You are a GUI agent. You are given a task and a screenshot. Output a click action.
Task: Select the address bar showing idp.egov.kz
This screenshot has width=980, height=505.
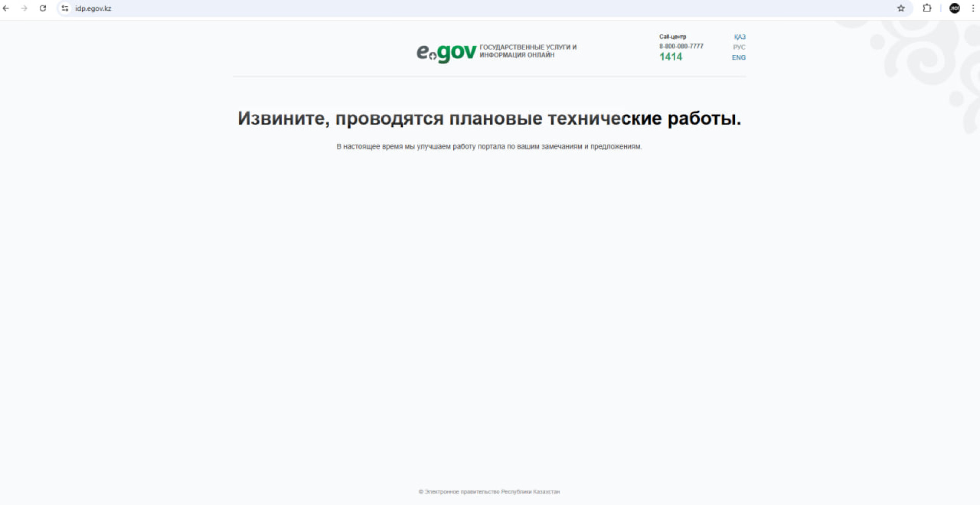pos(92,8)
